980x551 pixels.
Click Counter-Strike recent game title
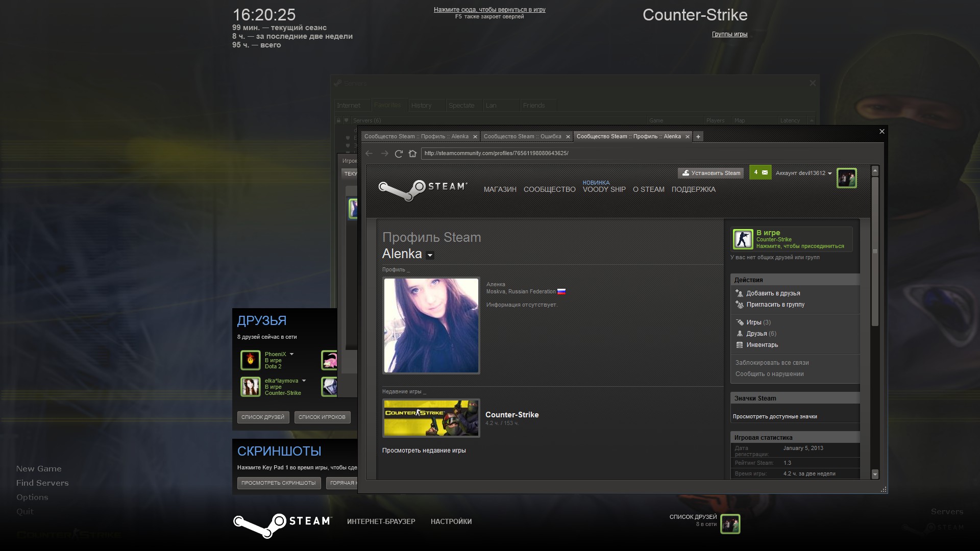tap(512, 415)
